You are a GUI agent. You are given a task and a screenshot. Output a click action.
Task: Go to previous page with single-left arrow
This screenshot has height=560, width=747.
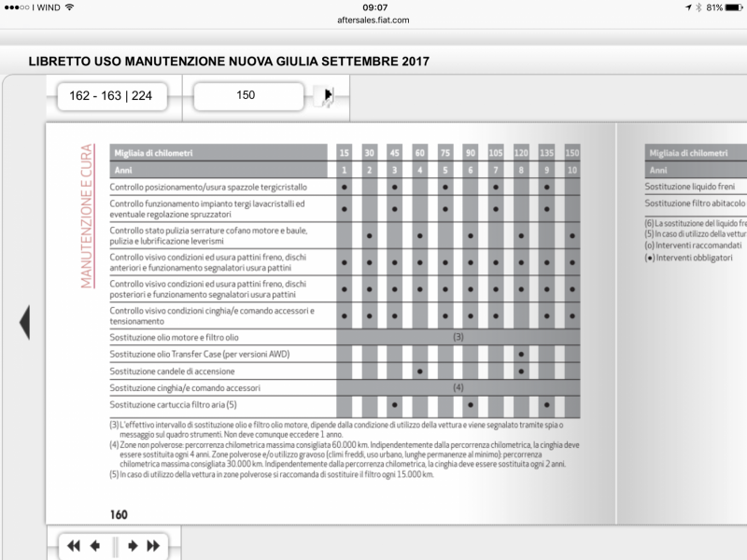click(94, 546)
